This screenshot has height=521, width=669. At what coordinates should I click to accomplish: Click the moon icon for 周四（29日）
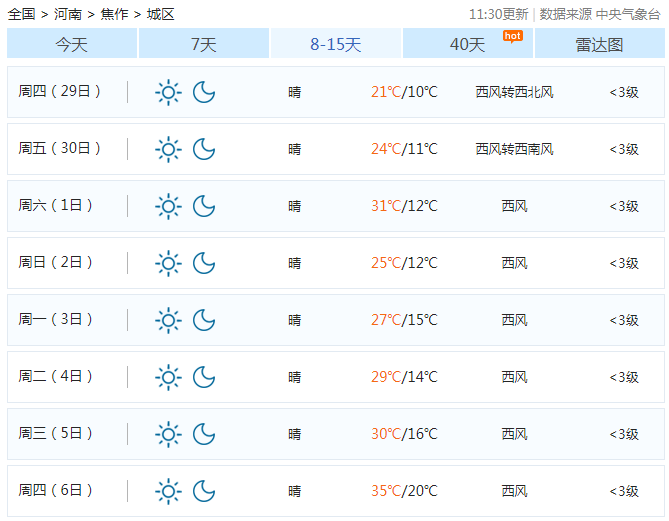pyautogui.click(x=204, y=92)
